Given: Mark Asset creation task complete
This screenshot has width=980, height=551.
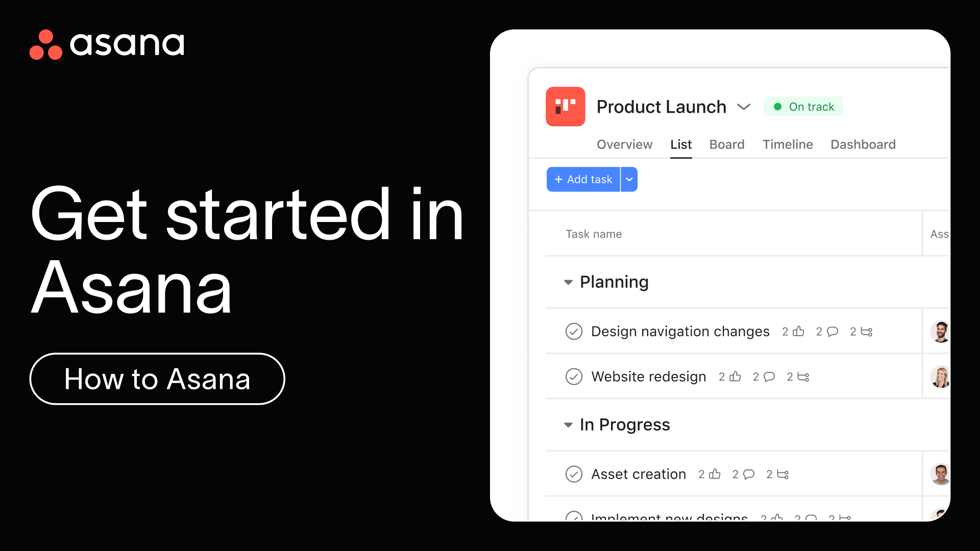Looking at the screenshot, I should click(574, 474).
